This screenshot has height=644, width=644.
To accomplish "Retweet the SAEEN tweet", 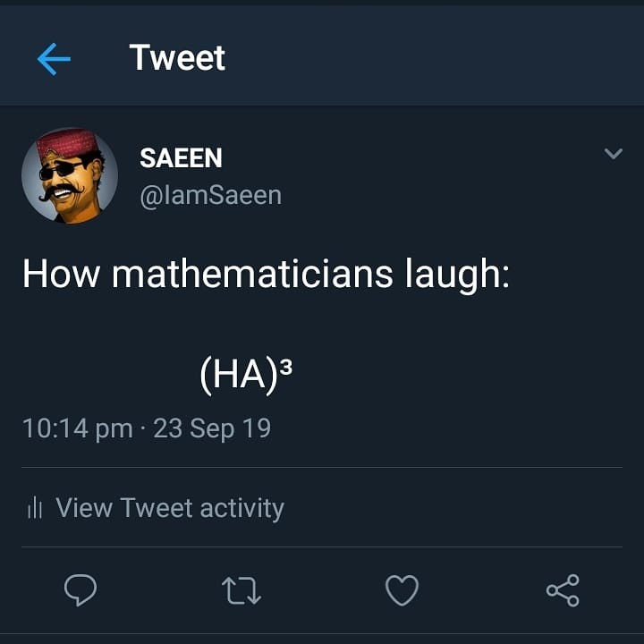I will [240, 589].
